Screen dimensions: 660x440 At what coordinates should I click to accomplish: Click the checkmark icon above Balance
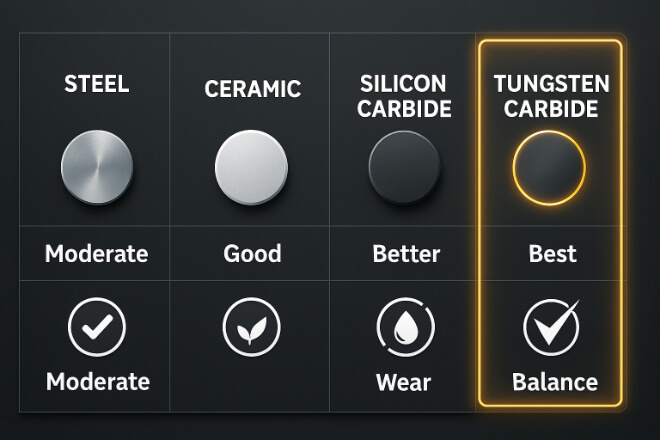tap(551, 327)
